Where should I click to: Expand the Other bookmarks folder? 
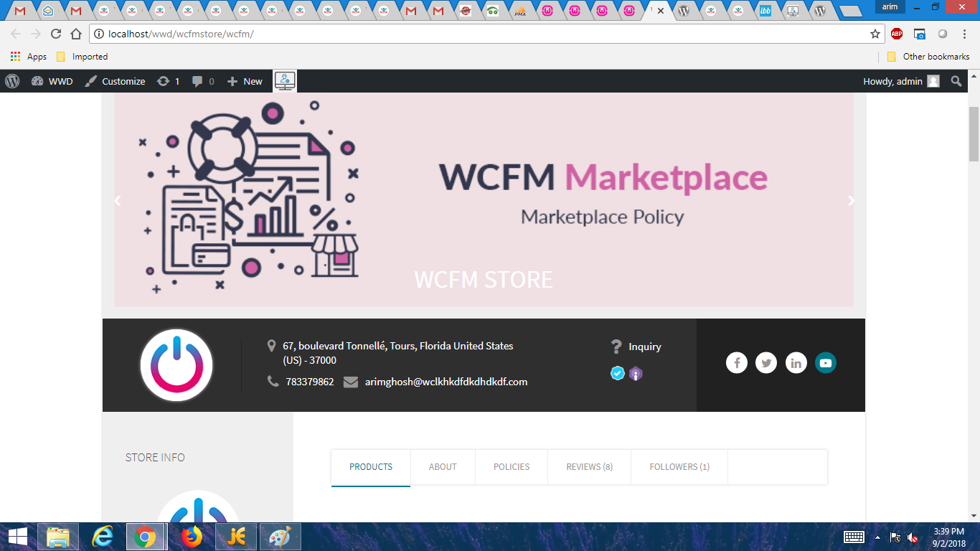tap(928, 57)
